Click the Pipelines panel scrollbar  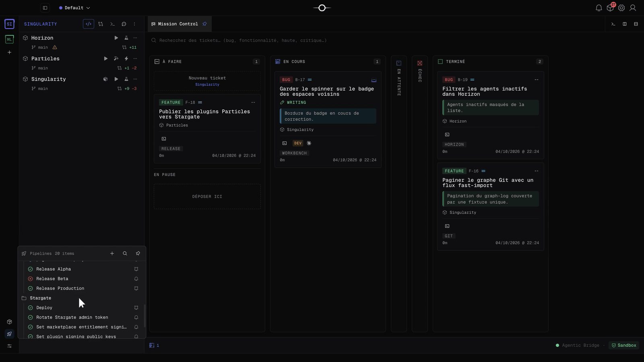(x=144, y=316)
